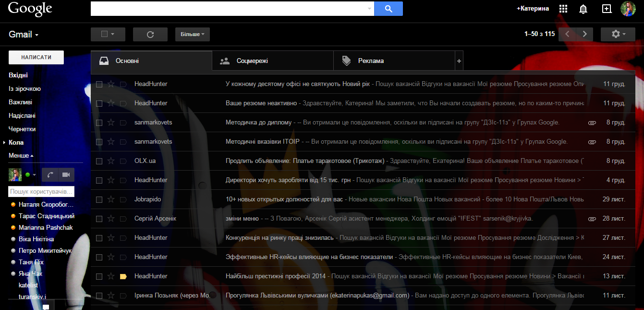Click the attachment clip on 'Методичні вказівки ITOIP'

[592, 142]
